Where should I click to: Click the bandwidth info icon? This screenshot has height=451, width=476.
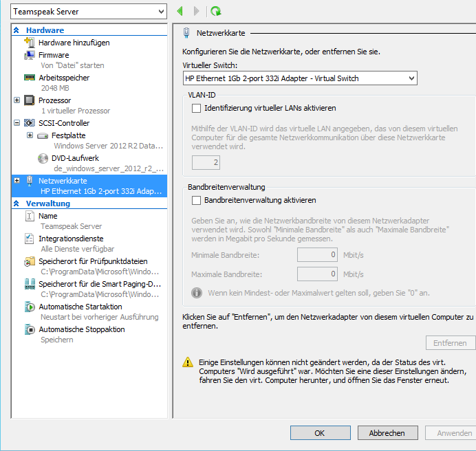[197, 293]
